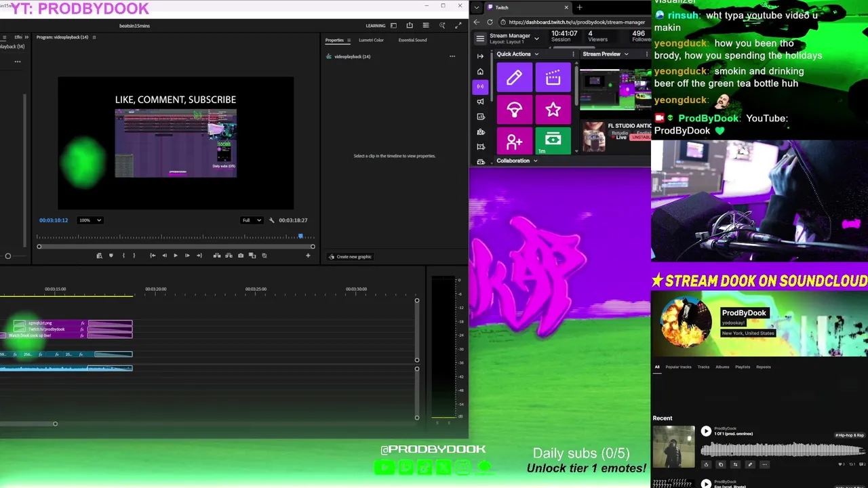
Task: Switch to Lumetri Color tab
Action: tap(371, 40)
